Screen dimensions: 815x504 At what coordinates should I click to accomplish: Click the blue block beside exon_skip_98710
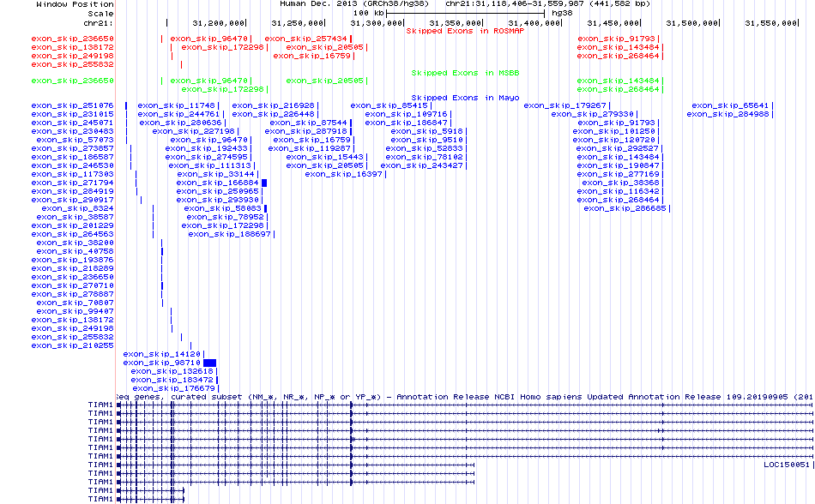coord(209,363)
